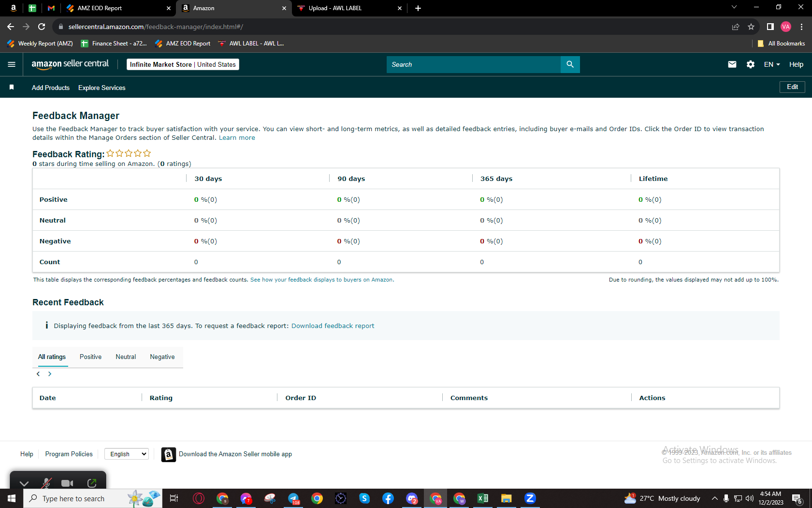Select the Negative feedback tab

pos(162,357)
